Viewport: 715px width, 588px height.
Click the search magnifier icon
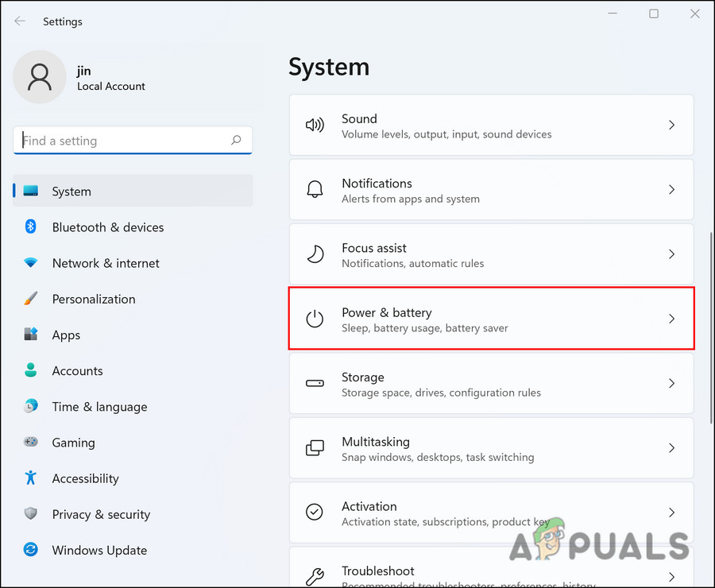[x=236, y=141]
